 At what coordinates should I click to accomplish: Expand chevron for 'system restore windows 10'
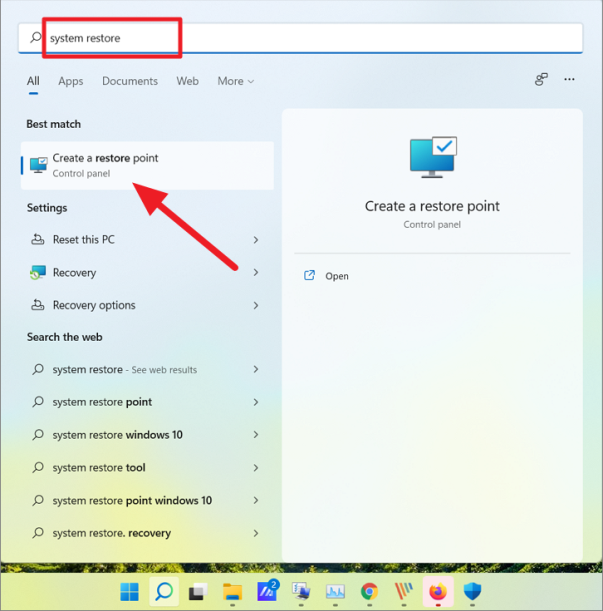coord(256,434)
